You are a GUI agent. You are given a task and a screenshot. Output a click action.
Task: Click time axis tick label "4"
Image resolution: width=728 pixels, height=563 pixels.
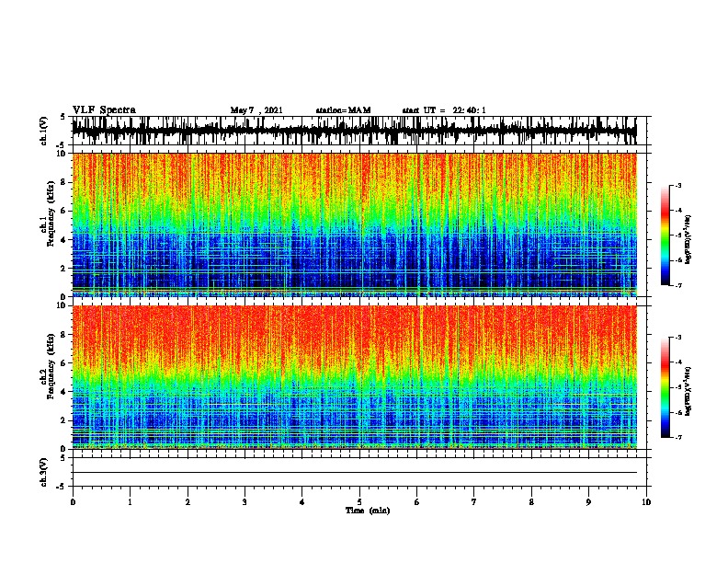click(x=302, y=502)
